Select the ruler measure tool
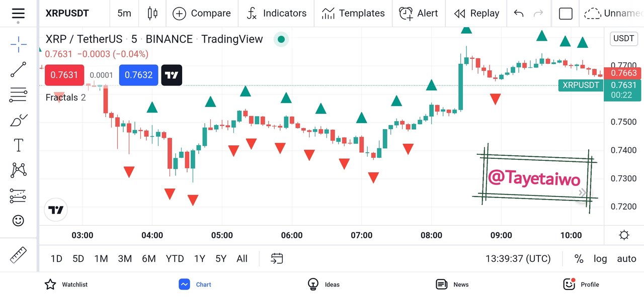 point(19,255)
